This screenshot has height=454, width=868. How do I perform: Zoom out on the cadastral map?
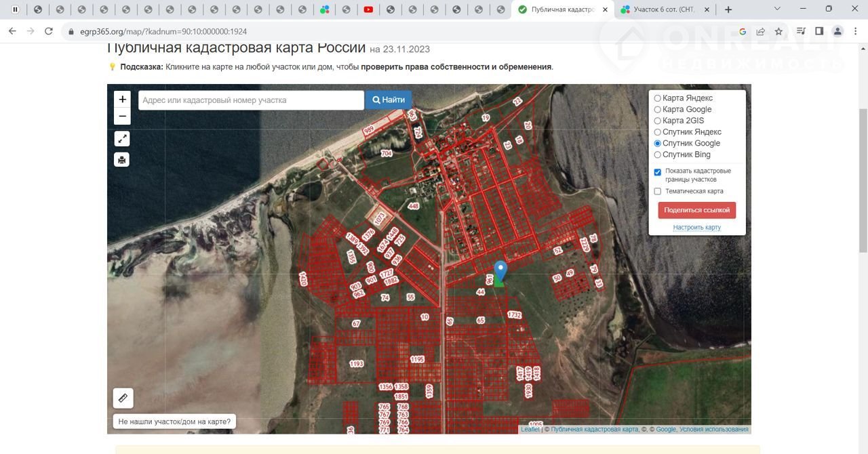122,117
